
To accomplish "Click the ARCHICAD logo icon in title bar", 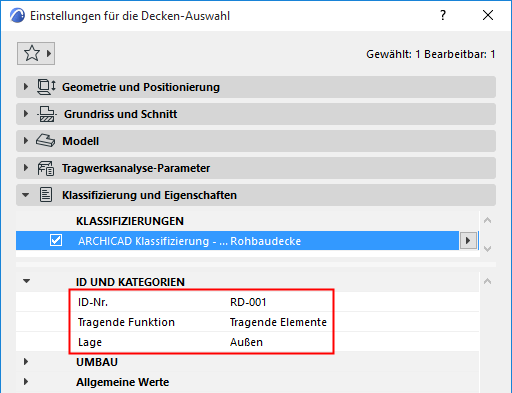I will (x=17, y=16).
